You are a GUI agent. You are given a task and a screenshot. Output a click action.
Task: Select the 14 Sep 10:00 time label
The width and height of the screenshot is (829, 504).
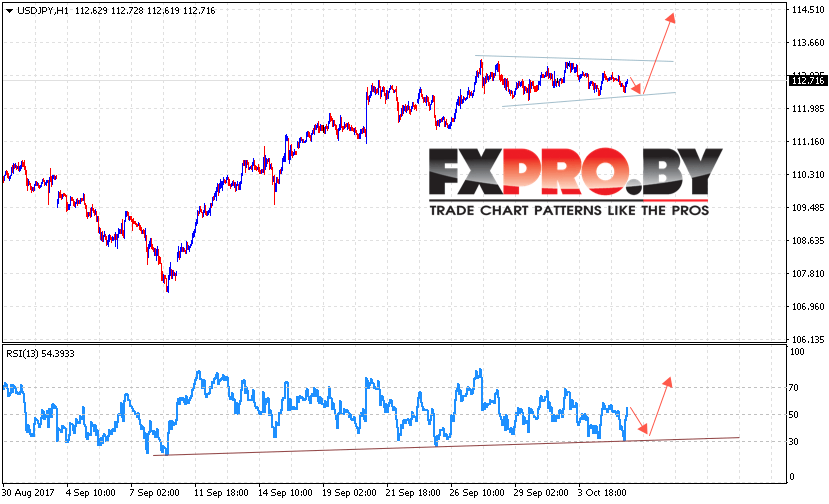285,492
